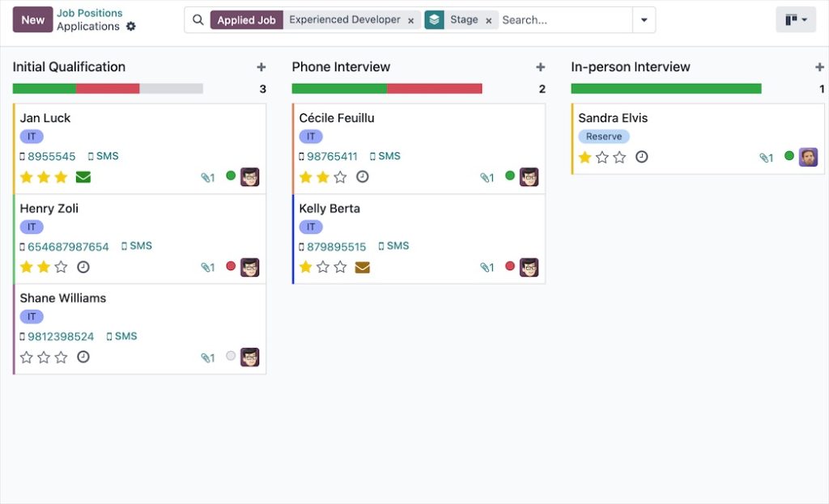
Task: Navigate to the Job Positions breadcrumb
Action: pos(89,13)
